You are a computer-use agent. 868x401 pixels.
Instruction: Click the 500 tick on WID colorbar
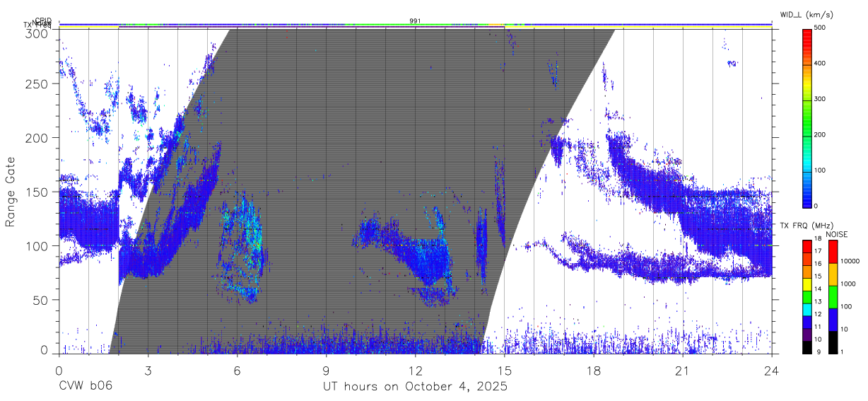(820, 28)
